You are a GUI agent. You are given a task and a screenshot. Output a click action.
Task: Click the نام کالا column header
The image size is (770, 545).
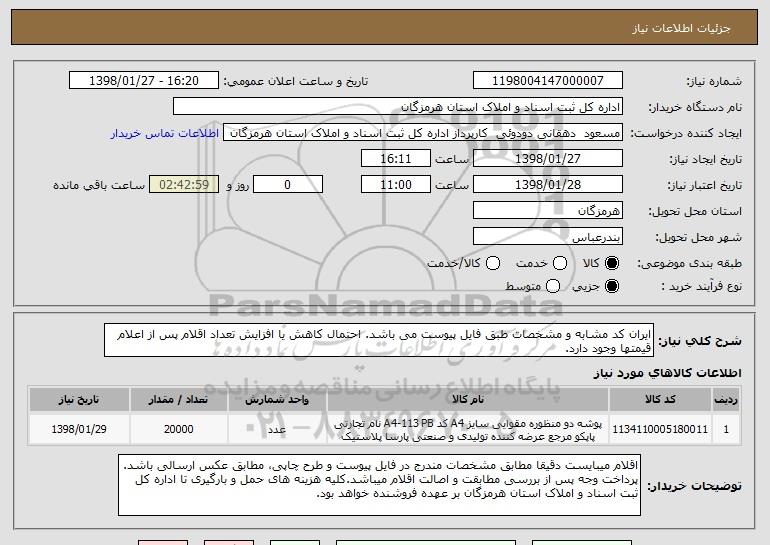point(468,400)
